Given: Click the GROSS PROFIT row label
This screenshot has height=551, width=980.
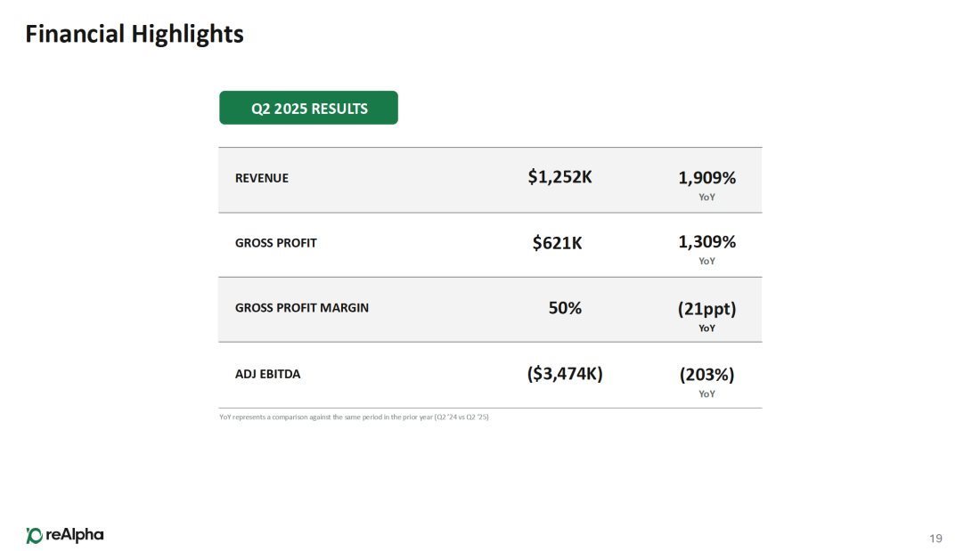Looking at the screenshot, I should pos(275,243).
